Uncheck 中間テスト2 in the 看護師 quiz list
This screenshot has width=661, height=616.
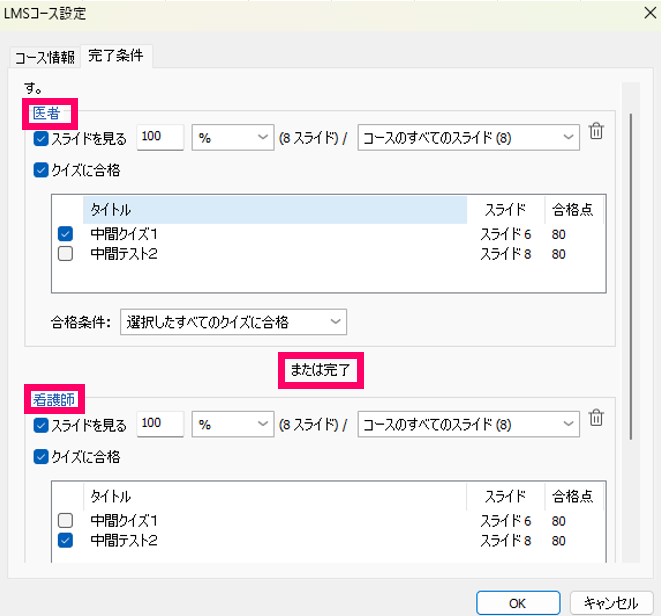pos(65,540)
